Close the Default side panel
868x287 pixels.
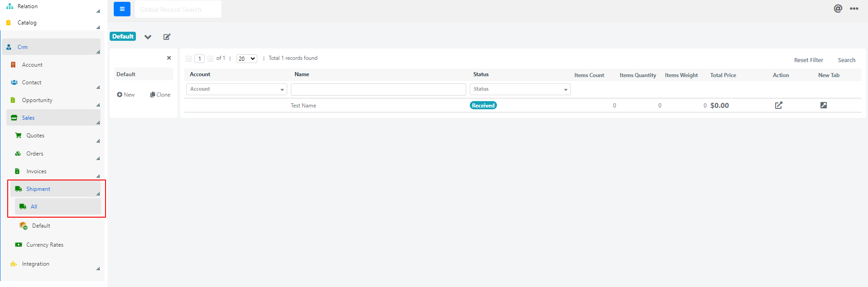(169, 58)
